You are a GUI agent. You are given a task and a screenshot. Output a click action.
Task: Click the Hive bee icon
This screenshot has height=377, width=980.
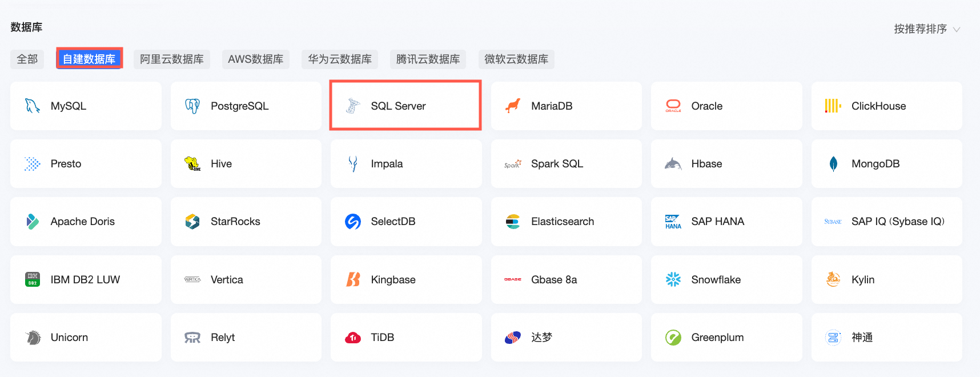tap(192, 164)
